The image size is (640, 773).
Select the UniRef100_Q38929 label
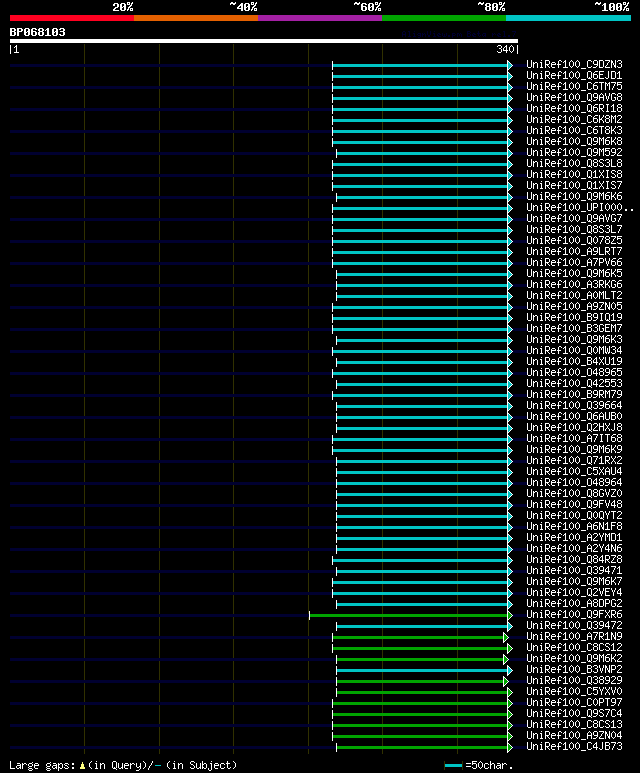pos(574,680)
